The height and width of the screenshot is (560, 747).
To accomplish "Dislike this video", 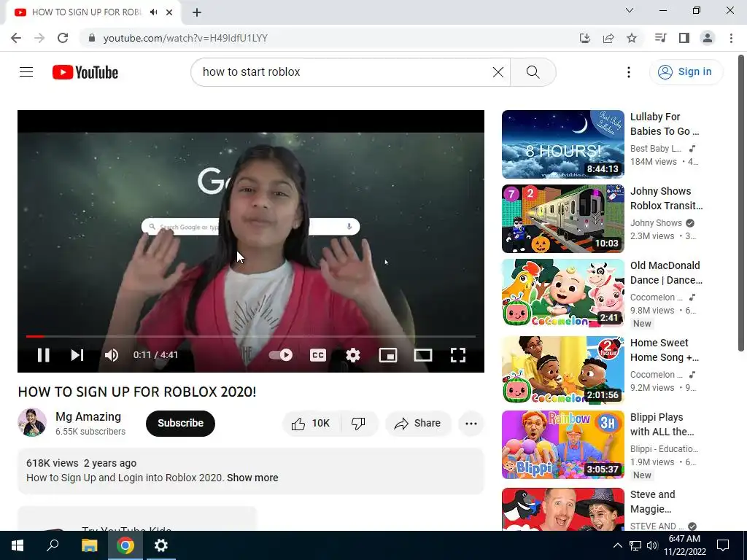I will point(359,424).
